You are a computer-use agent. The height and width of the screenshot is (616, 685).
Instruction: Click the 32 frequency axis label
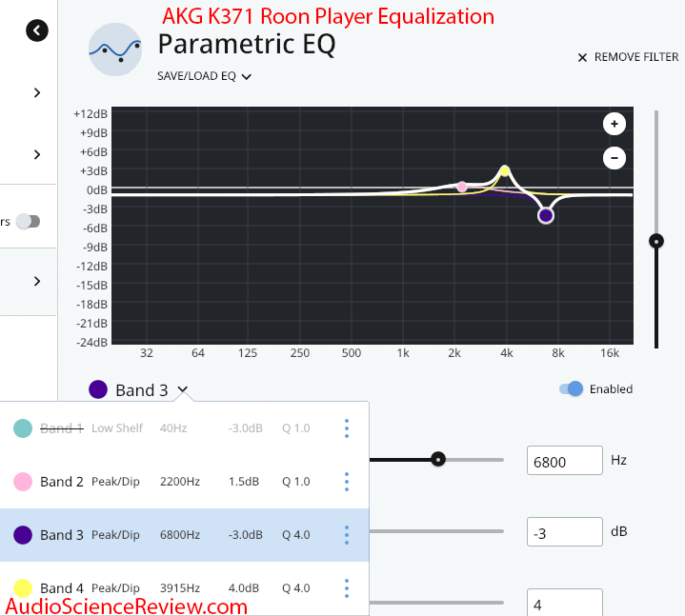point(147,353)
